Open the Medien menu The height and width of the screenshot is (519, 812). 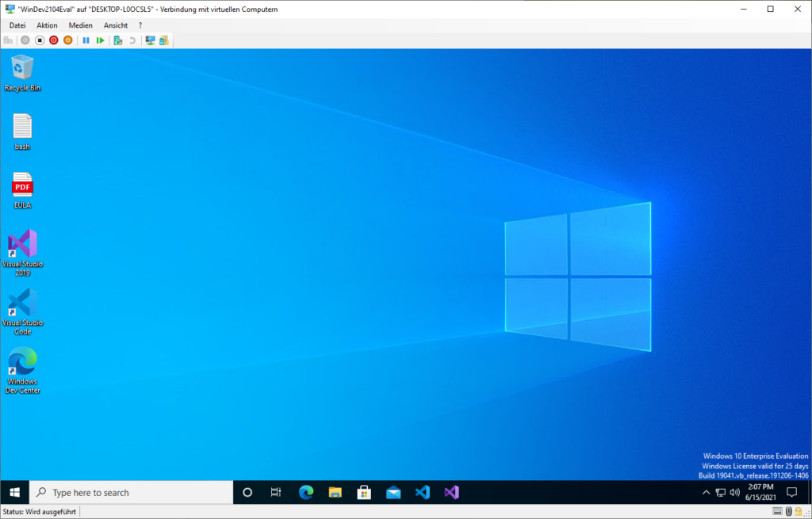pos(80,25)
